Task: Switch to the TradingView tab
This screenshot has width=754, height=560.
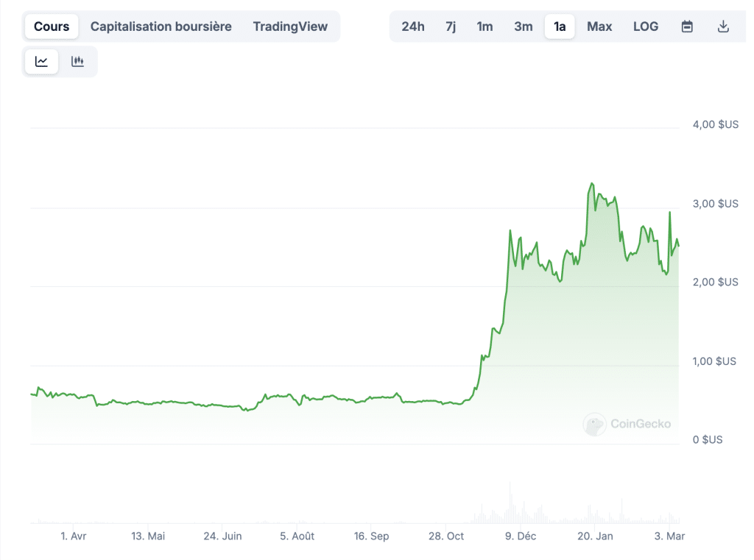Action: click(x=290, y=26)
